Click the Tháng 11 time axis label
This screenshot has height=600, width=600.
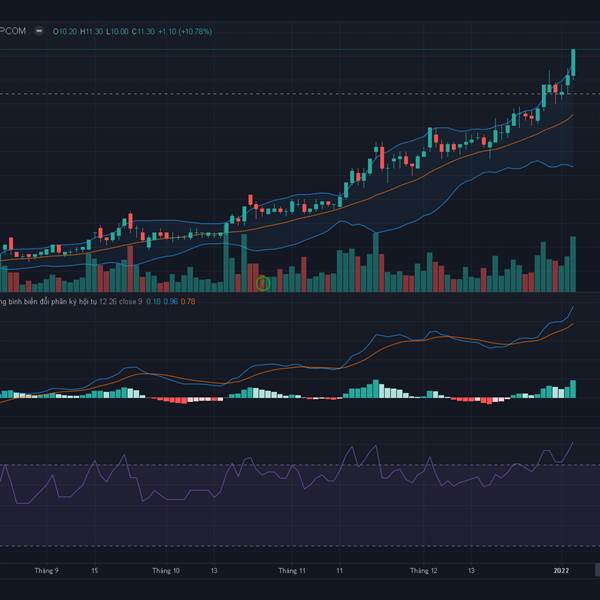(292, 571)
